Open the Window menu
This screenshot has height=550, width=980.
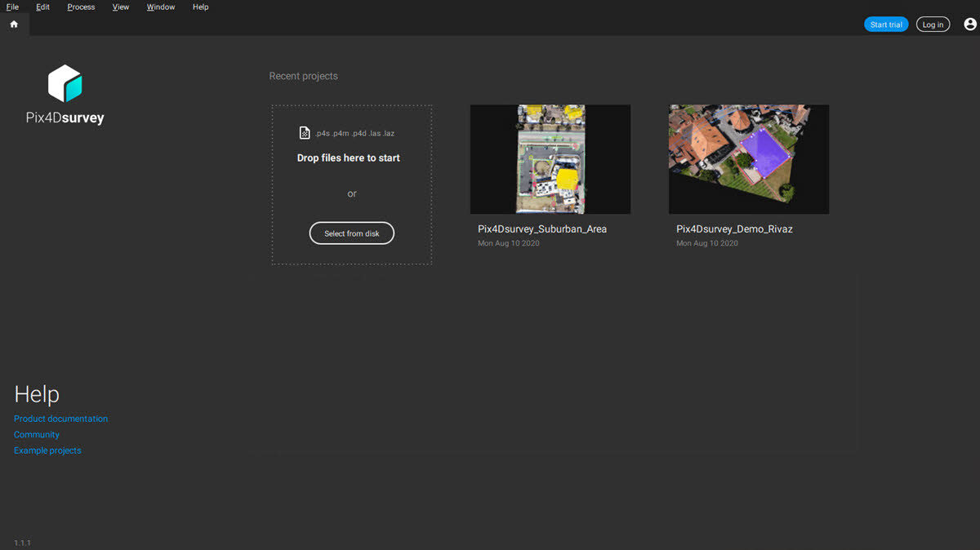click(x=161, y=7)
